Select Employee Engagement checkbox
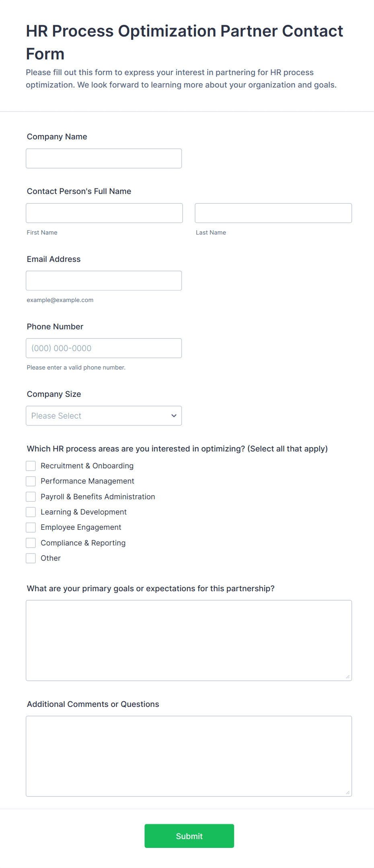 [x=31, y=527]
